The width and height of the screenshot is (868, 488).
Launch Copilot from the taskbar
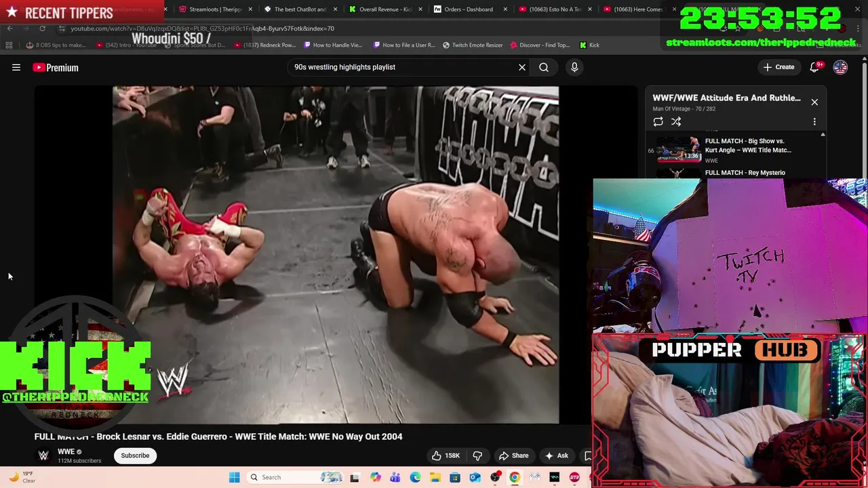tap(376, 477)
